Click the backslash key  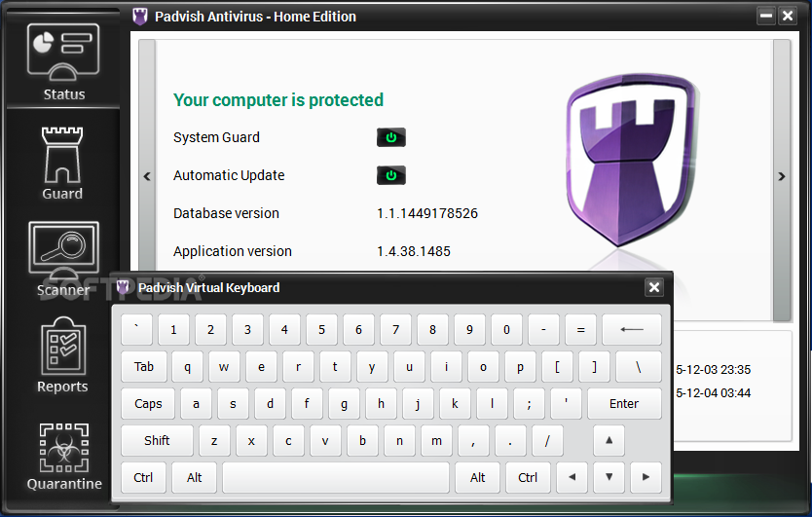pos(639,367)
